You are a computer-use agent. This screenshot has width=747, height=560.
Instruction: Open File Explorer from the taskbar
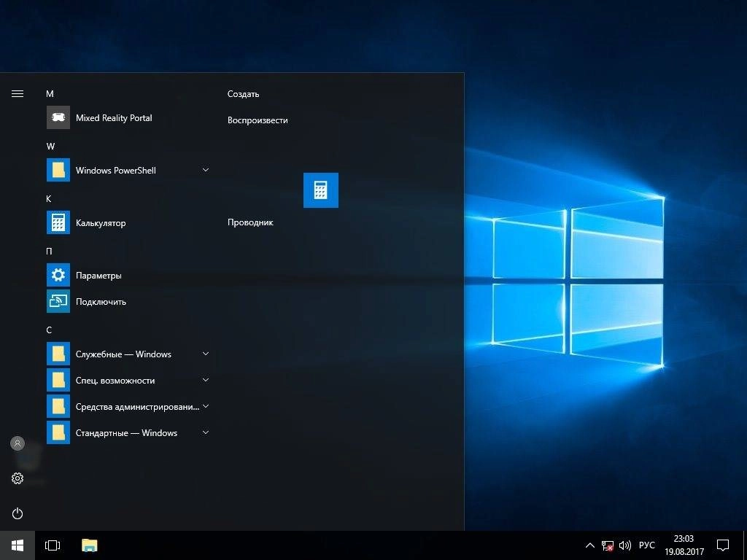90,545
